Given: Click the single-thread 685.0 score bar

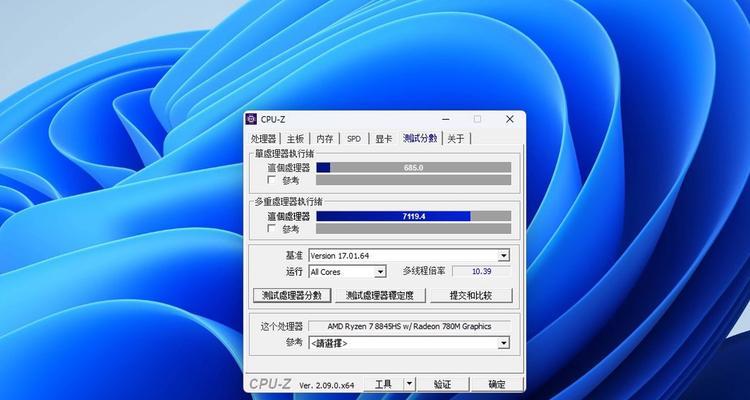Looking at the screenshot, I should [414, 167].
